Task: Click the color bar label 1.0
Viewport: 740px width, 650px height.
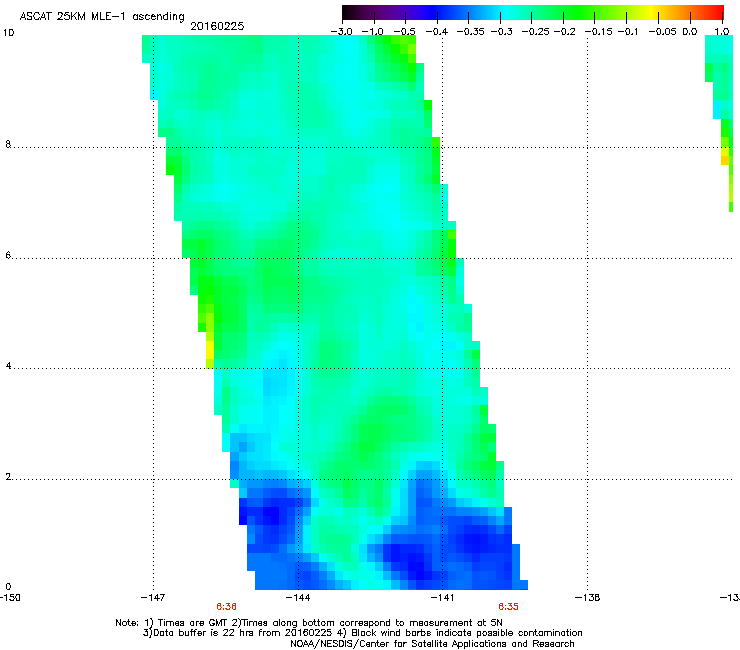Action: tap(722, 32)
